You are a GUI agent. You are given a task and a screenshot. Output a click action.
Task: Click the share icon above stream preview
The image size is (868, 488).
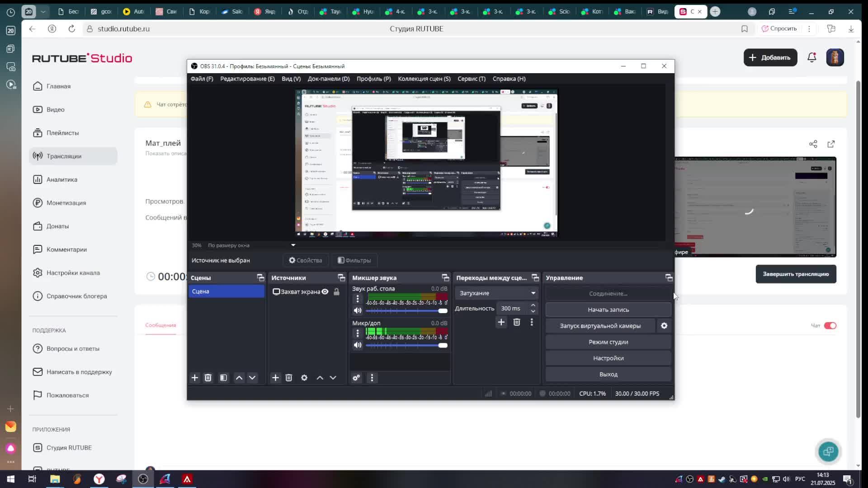[x=813, y=144]
